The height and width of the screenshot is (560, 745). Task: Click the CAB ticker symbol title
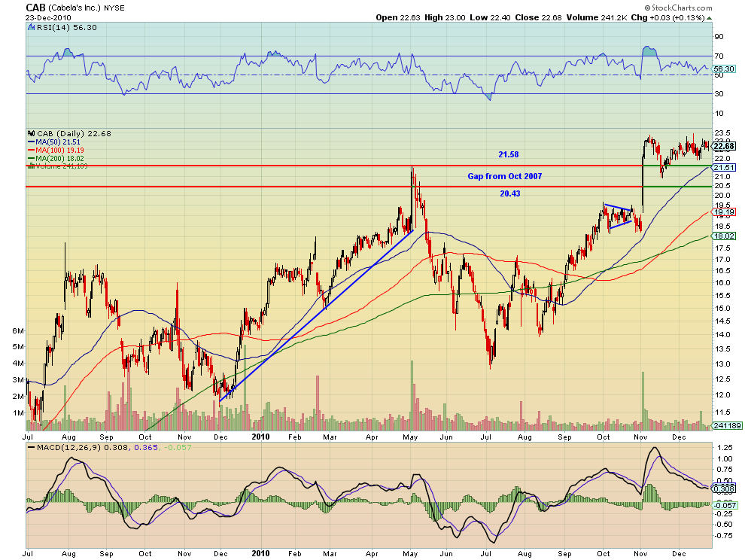click(35, 8)
